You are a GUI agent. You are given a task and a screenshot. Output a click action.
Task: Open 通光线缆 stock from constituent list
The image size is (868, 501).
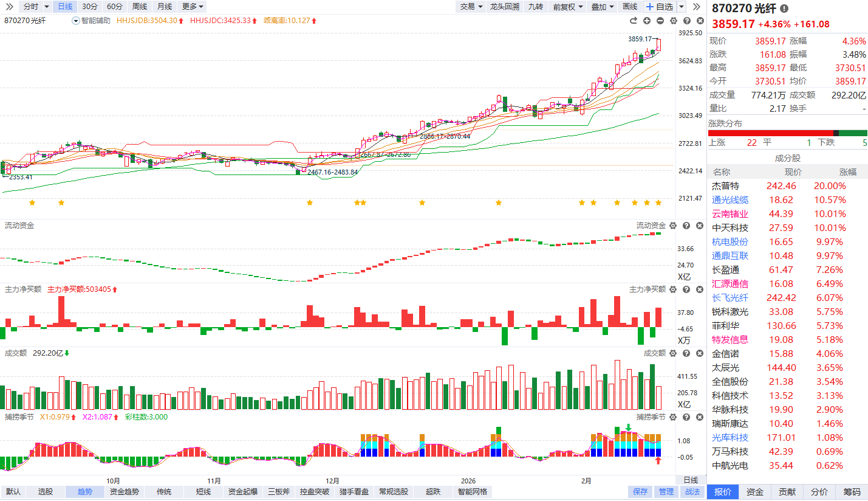coord(730,200)
